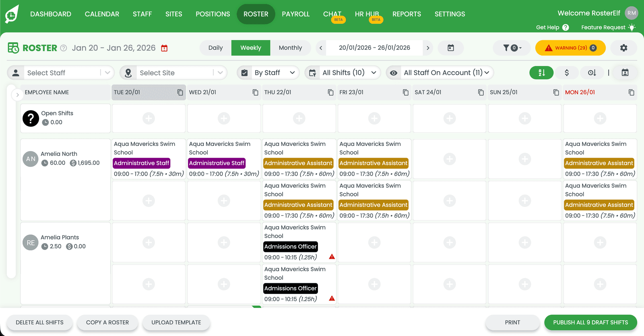Add shift to Open Shifts on Wednesday
This screenshot has width=644, height=336.
click(x=224, y=118)
